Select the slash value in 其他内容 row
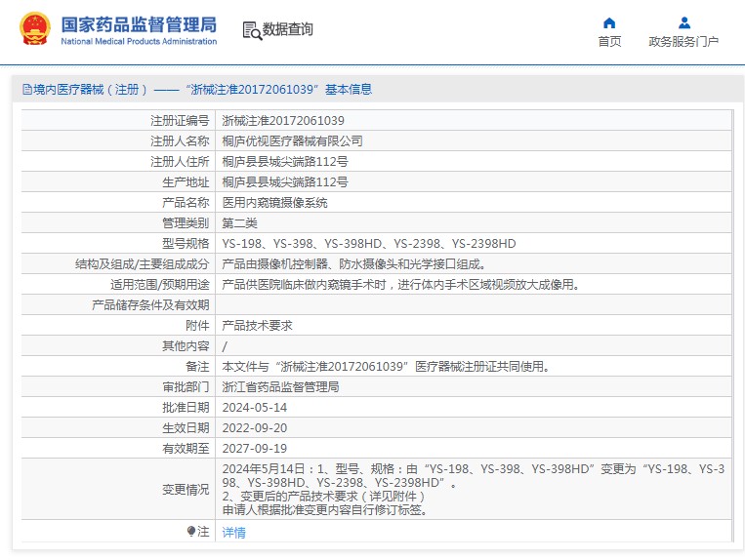745x560 pixels. [225, 346]
